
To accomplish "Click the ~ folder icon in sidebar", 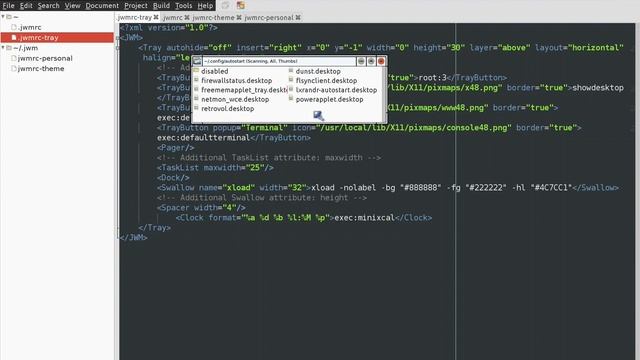I will coord(9,17).
